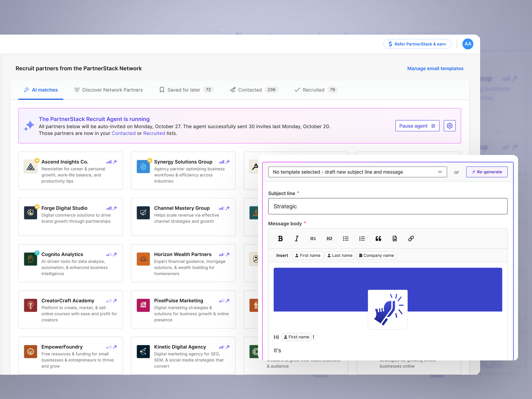This screenshot has height=399, width=532.
Task: Open Synergy Solutions Group partner title
Action: 183,162
